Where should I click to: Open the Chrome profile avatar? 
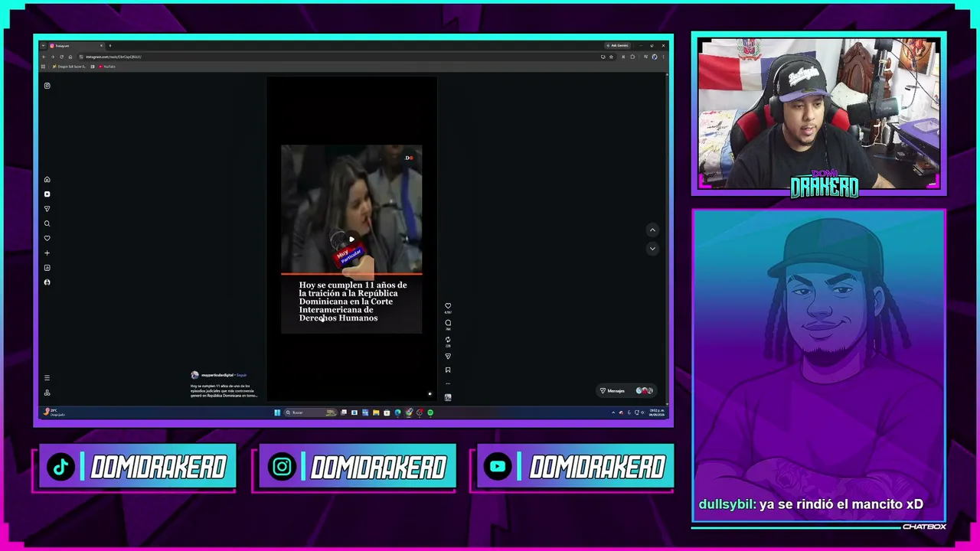(655, 57)
